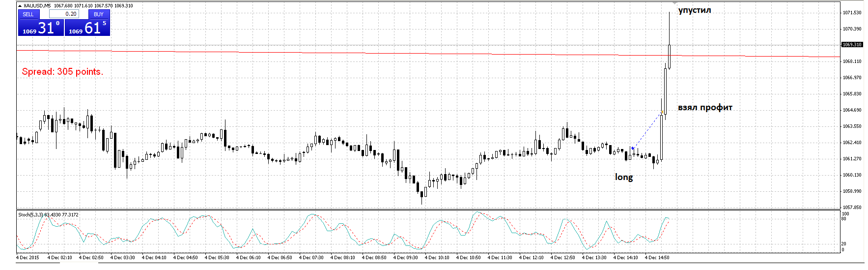The width and height of the screenshot is (868, 270).
Task: Select the blue trade entry arrow marker
Action: [632, 148]
